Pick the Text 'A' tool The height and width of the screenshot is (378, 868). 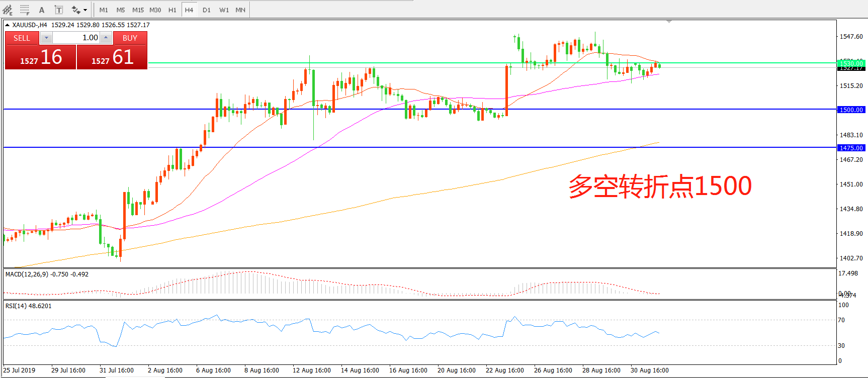[42, 10]
